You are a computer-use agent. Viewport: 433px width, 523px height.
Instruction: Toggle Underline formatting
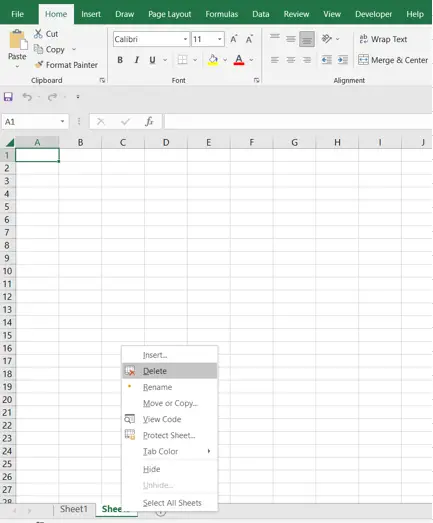click(x=152, y=60)
